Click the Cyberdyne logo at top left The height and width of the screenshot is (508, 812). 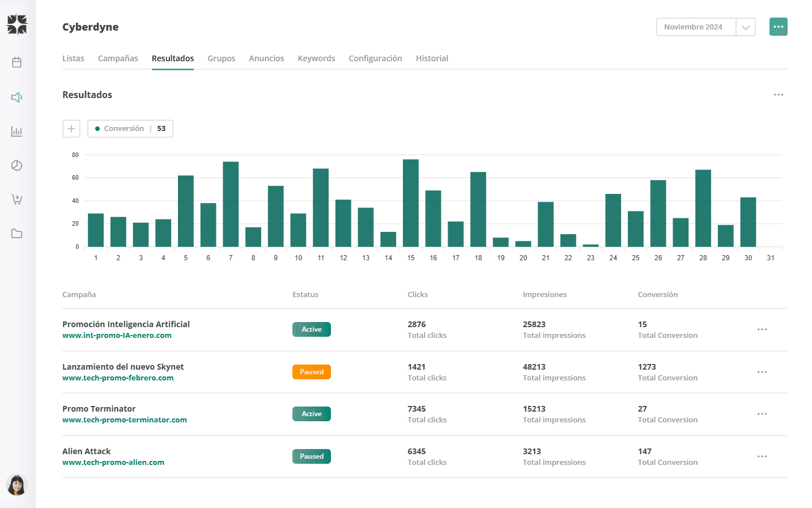click(16, 24)
